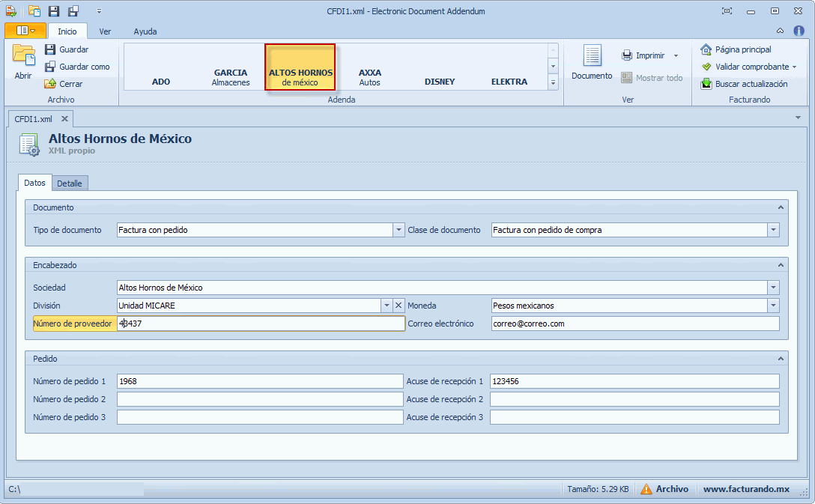815x504 pixels.
Task: Select the AXXA Autos addendum
Action: point(369,67)
